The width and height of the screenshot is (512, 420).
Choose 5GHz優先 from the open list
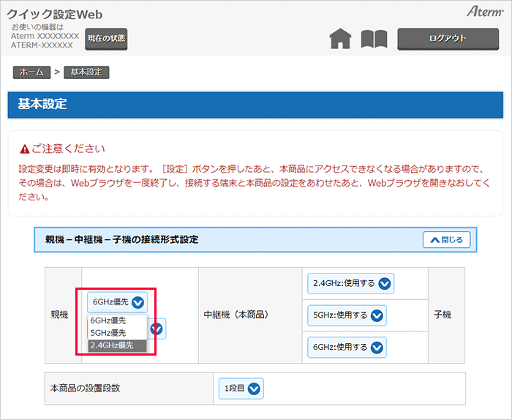(108, 333)
